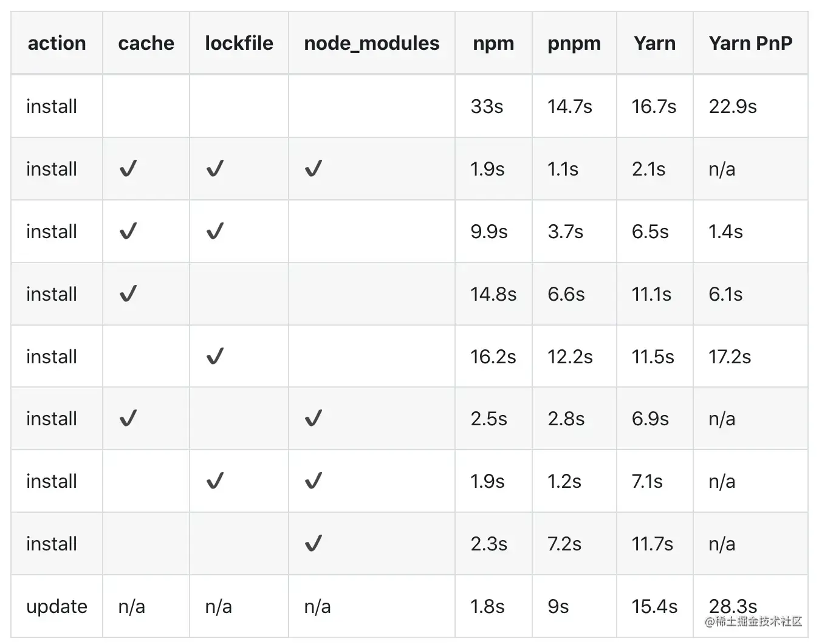Click the 28.3s Yarn PnP timing value
Screen dimensions: 819x644
click(x=733, y=605)
